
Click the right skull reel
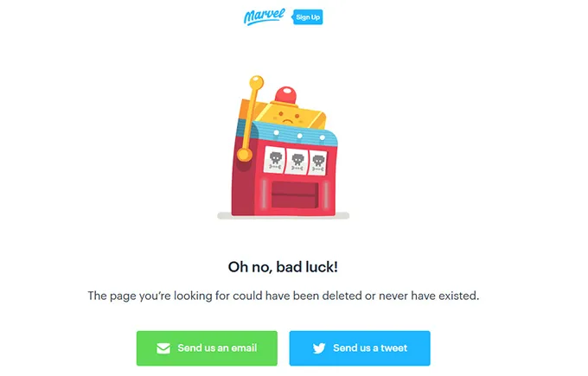point(317,163)
